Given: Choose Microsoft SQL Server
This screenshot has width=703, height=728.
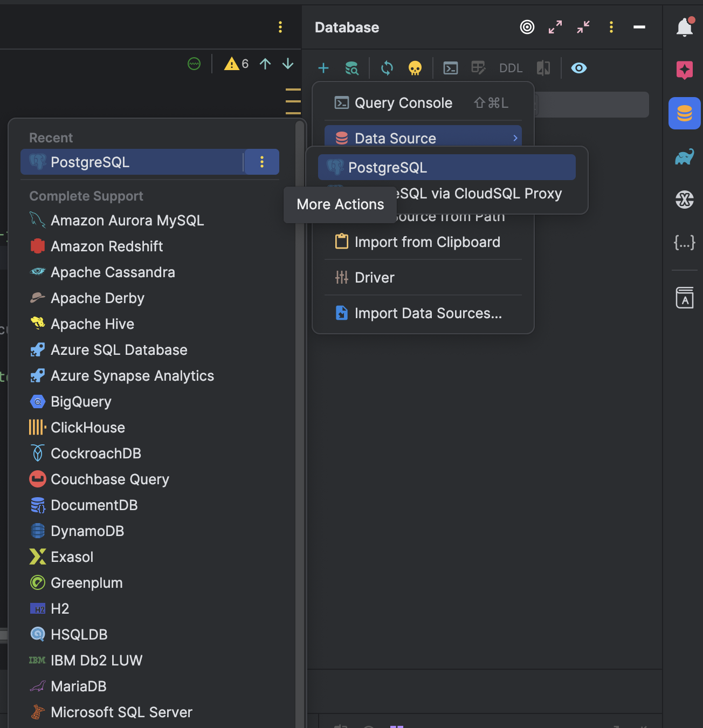Looking at the screenshot, I should (150, 712).
